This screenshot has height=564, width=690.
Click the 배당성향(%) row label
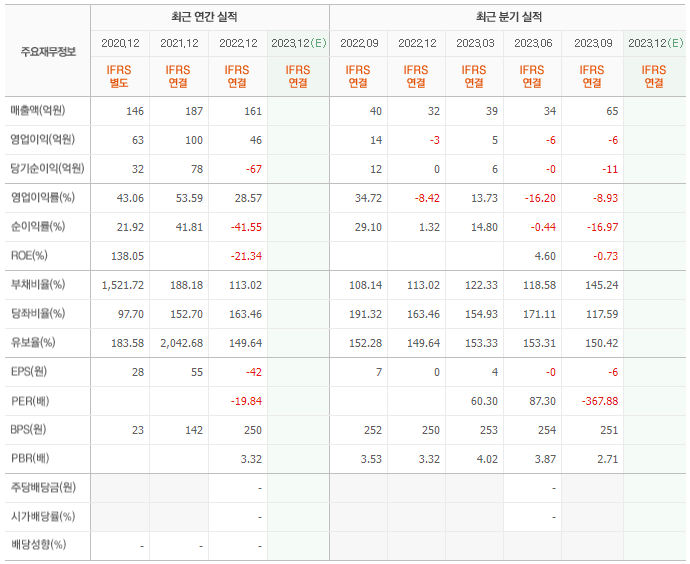(38, 545)
